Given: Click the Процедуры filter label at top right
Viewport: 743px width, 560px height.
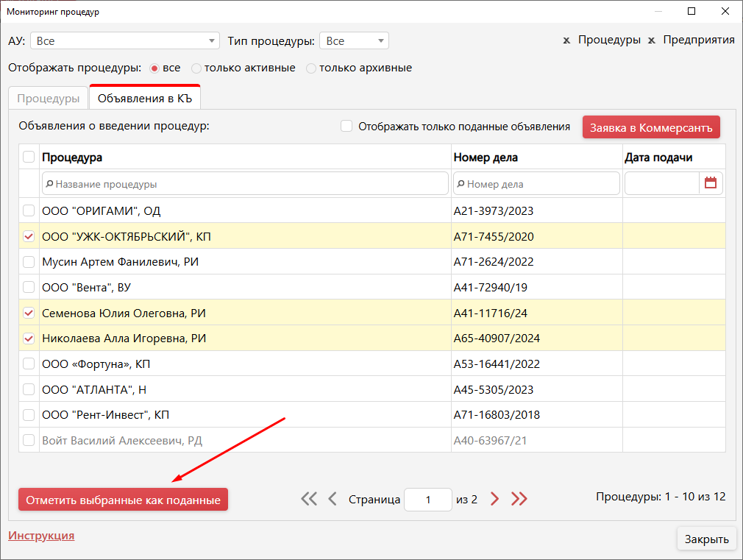Looking at the screenshot, I should click(x=609, y=40).
